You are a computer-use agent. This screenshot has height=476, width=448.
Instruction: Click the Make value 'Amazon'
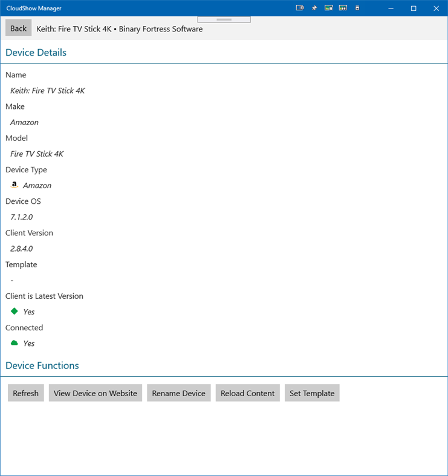click(x=25, y=122)
